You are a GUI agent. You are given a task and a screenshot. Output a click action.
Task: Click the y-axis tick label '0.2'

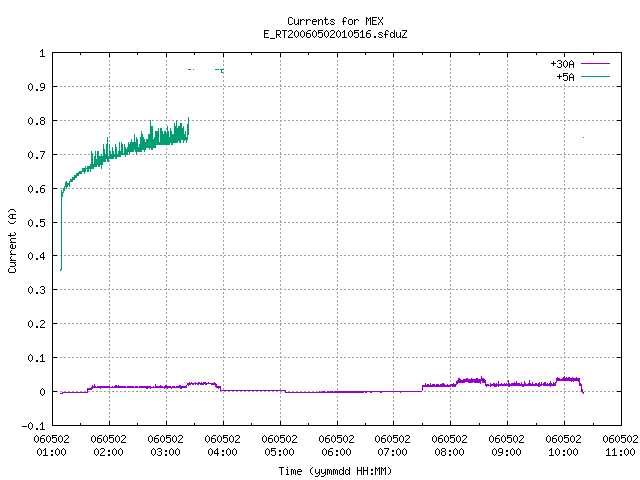coord(36,324)
